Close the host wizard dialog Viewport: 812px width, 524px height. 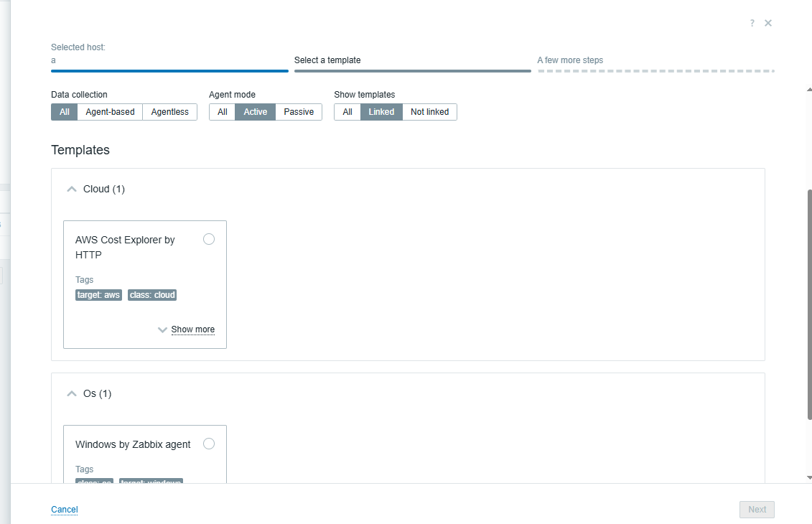768,23
